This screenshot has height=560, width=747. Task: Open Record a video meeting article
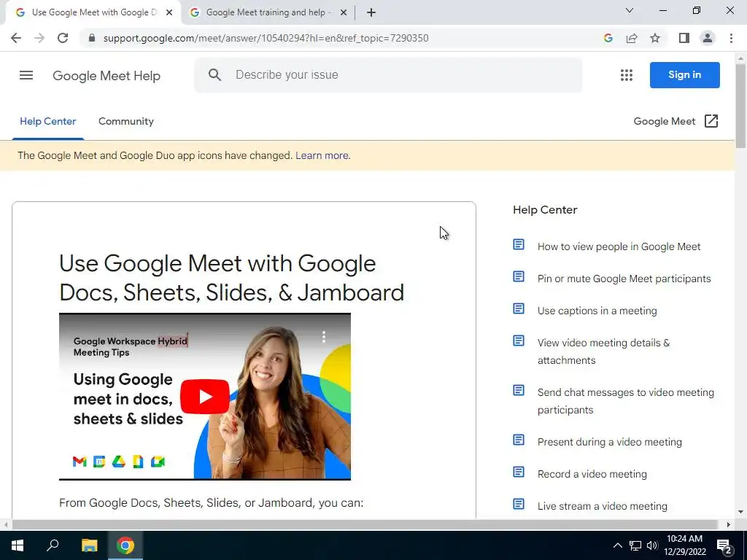[x=592, y=474]
